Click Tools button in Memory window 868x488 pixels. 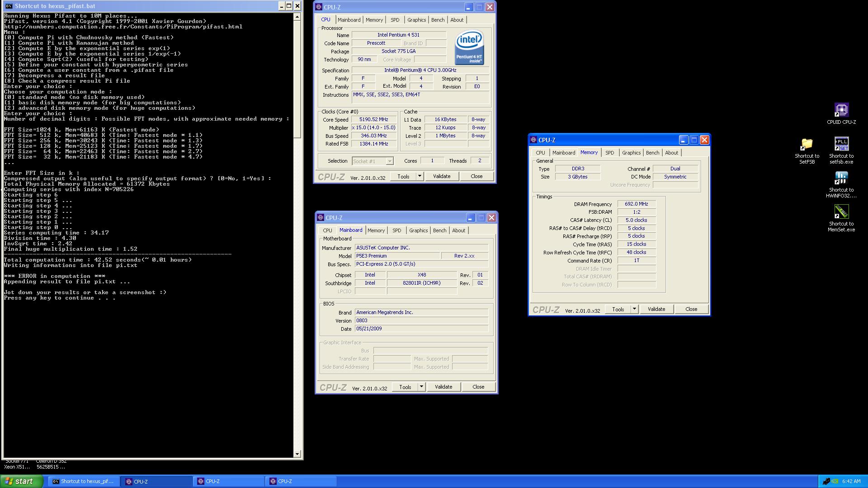(x=618, y=309)
